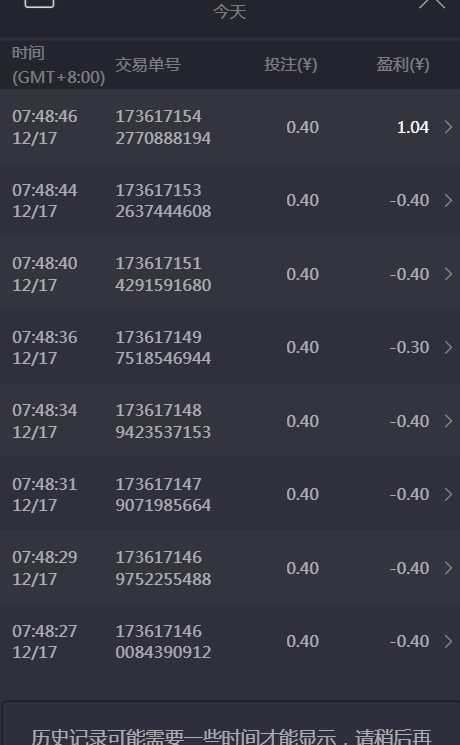Open chevron for the 07:48:44 record
Screen dimensions: 460x745
[448, 201]
